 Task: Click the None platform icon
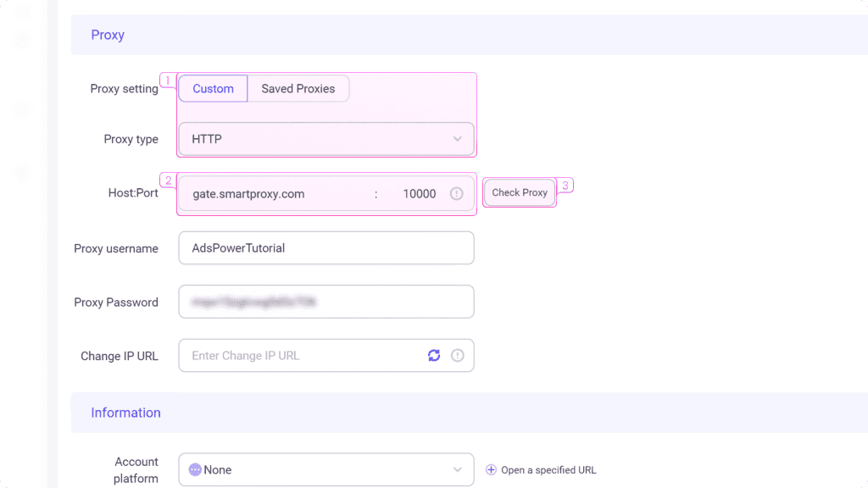pyautogui.click(x=195, y=469)
